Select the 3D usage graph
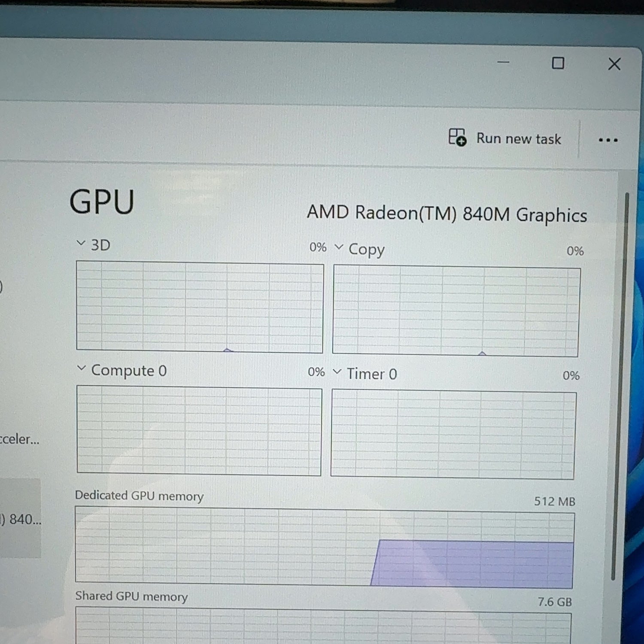 200,307
